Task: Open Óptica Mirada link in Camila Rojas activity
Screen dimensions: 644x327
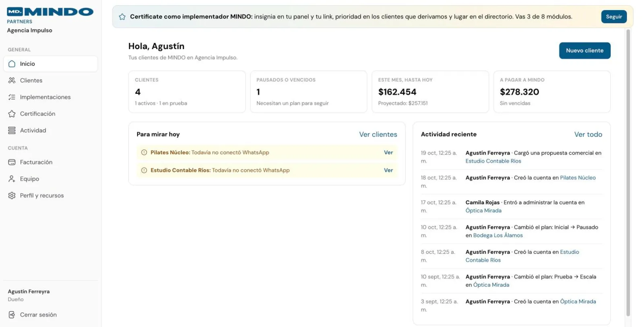Action: coord(483,211)
